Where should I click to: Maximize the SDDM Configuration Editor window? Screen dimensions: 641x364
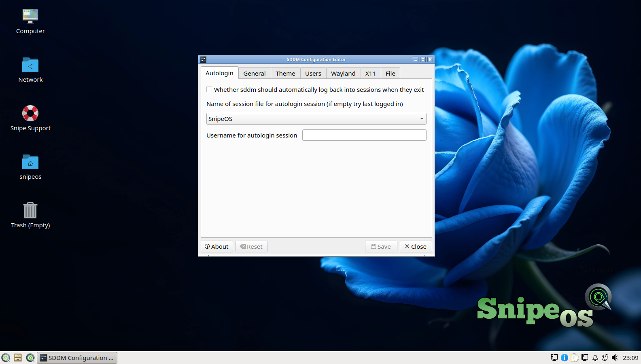[x=423, y=59]
